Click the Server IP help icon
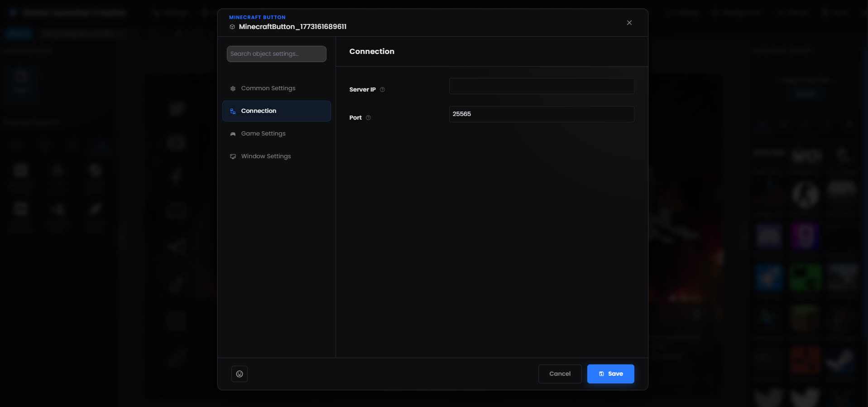This screenshot has height=407, width=868. pyautogui.click(x=382, y=90)
